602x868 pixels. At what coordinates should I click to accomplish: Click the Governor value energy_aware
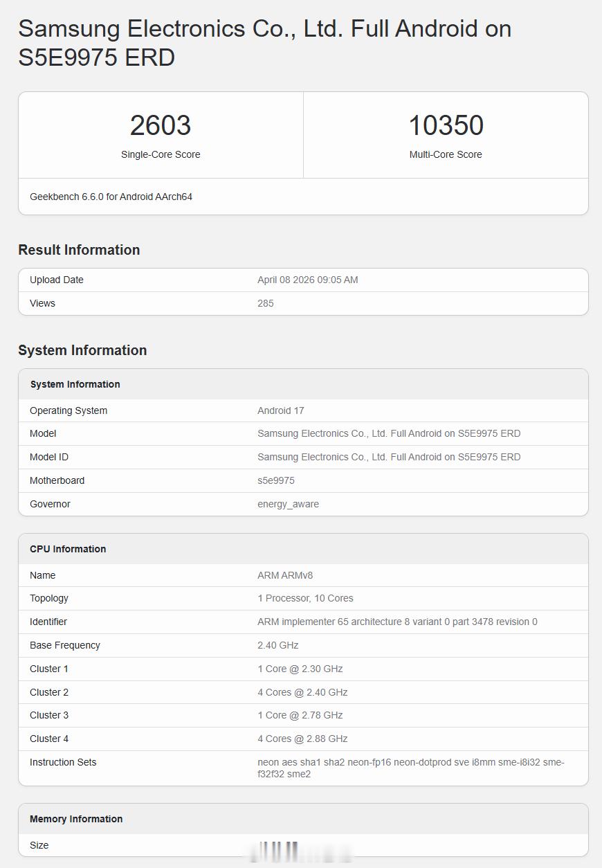coord(288,504)
